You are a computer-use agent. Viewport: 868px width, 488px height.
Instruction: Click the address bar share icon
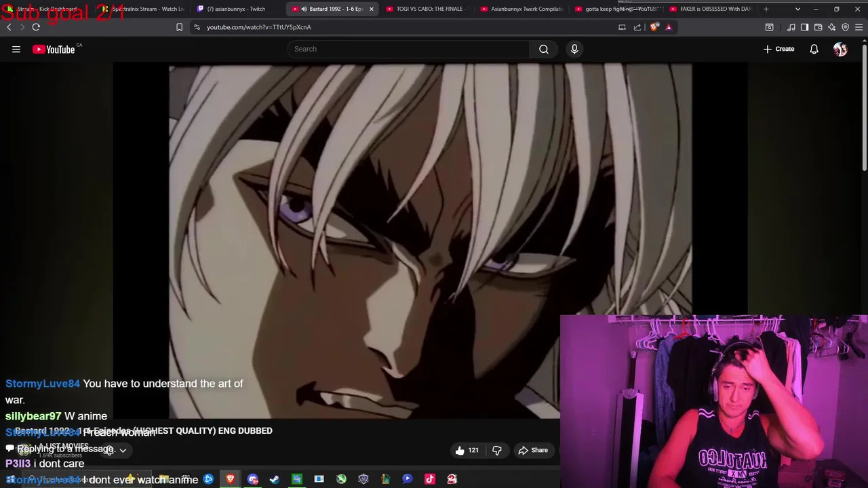(637, 27)
